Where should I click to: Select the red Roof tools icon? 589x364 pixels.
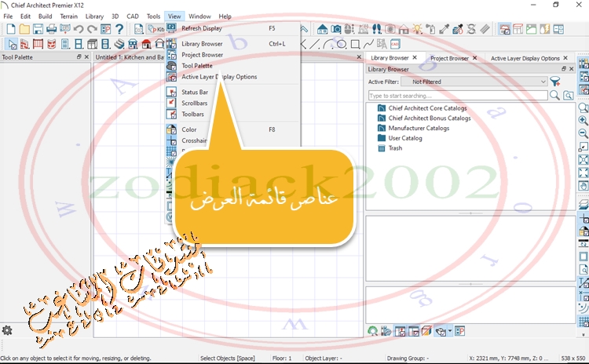pyautogui.click(x=146, y=44)
